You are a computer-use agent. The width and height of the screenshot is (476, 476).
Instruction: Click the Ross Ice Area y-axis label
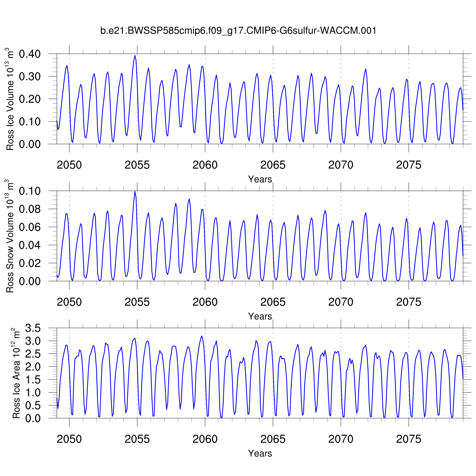(16, 373)
